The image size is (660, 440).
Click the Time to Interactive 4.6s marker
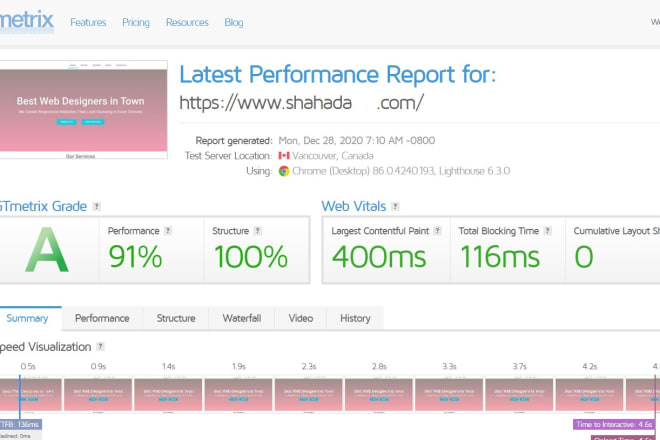coord(614,424)
